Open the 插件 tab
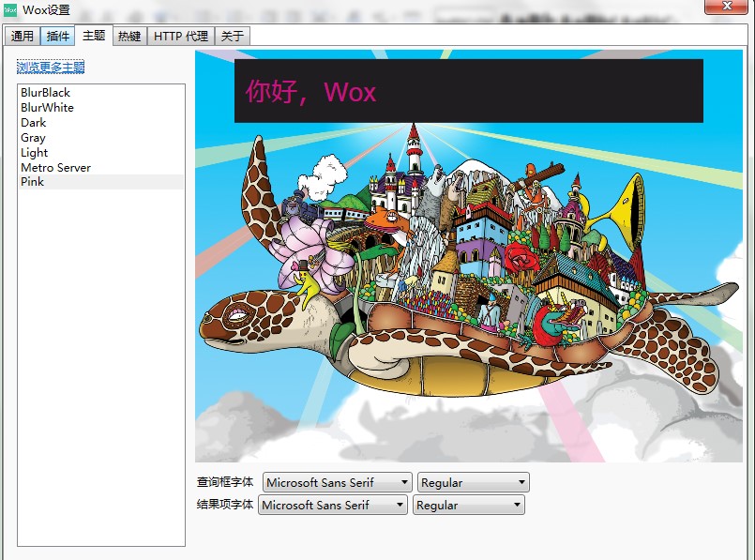Screen dimensions: 755x560 [x=58, y=36]
